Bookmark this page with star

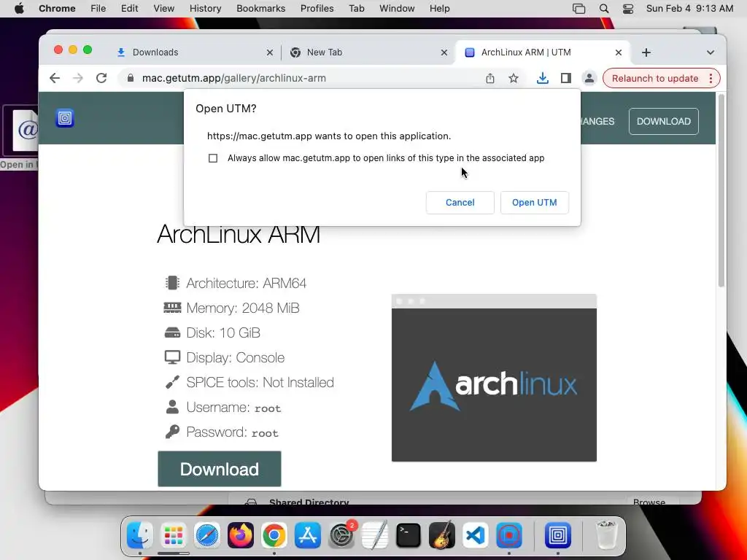pos(513,78)
